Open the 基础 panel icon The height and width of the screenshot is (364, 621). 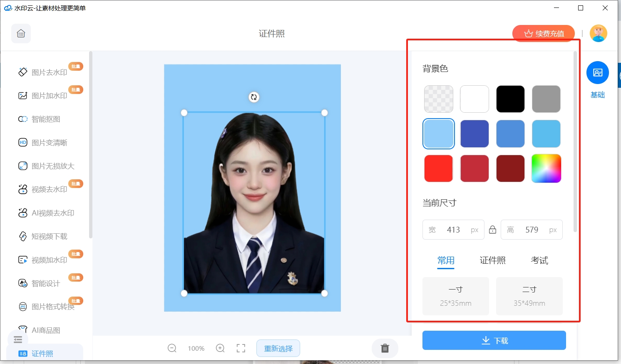coord(597,73)
